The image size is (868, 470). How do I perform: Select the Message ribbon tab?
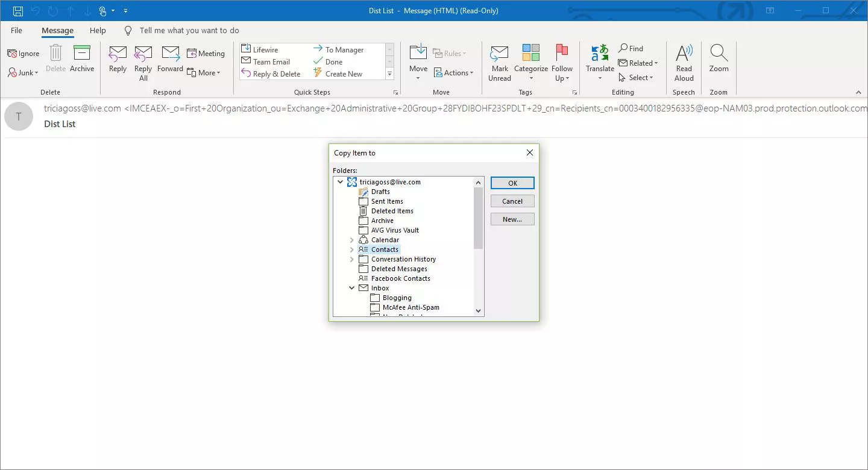(x=57, y=30)
